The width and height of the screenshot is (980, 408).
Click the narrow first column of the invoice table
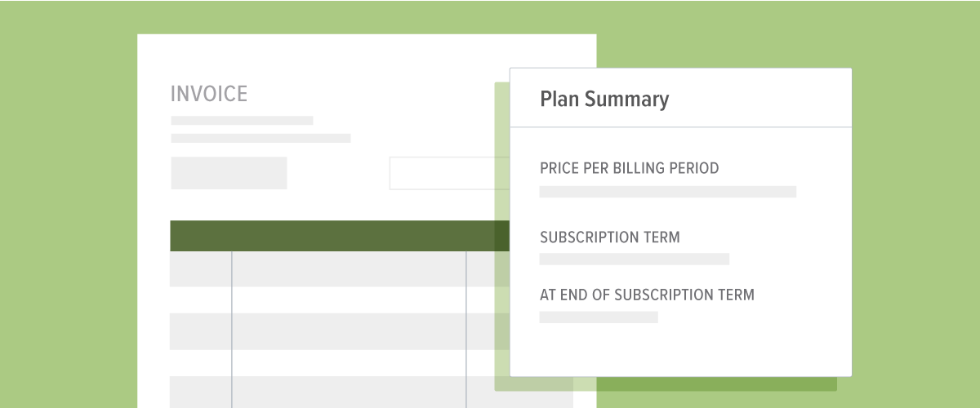201,330
